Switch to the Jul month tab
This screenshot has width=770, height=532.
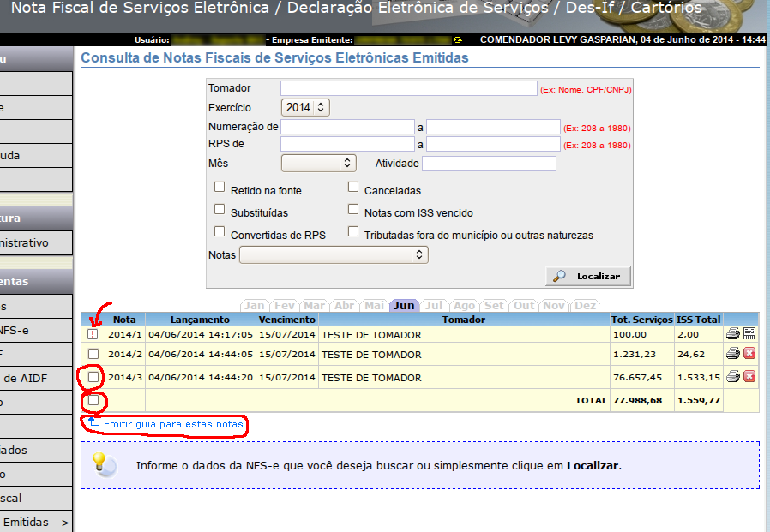[x=434, y=305]
